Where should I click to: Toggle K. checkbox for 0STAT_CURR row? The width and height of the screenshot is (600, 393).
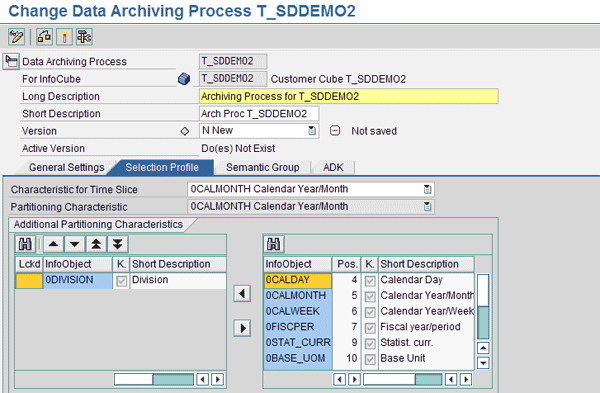(370, 344)
